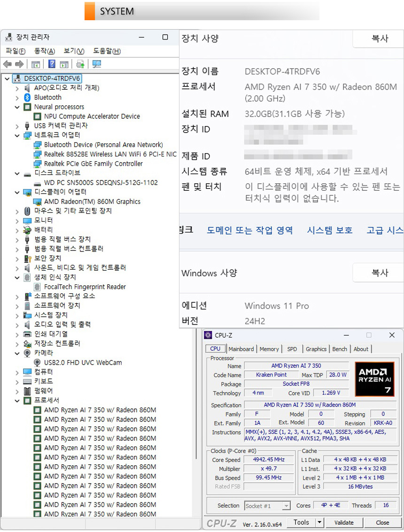Open the 동작(A) menu
The image size is (404, 532).
(x=44, y=51)
